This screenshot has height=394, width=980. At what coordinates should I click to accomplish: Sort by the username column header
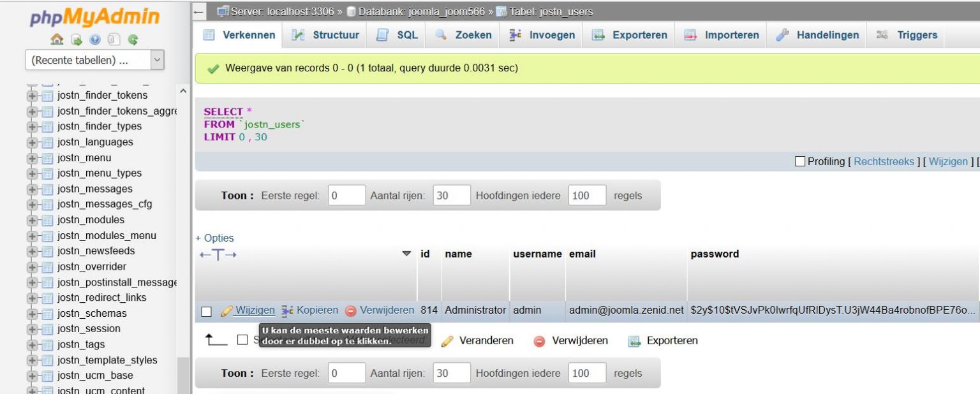pos(537,254)
